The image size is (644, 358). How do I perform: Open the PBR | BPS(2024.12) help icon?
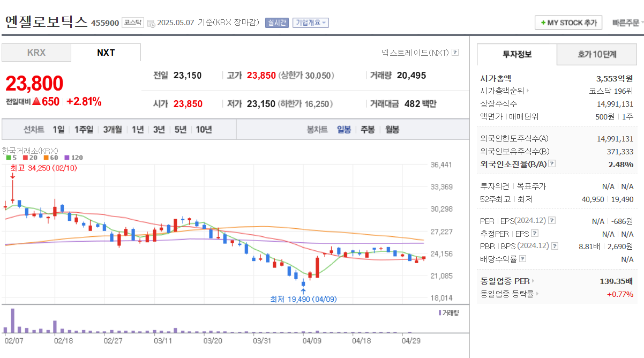pos(555,245)
